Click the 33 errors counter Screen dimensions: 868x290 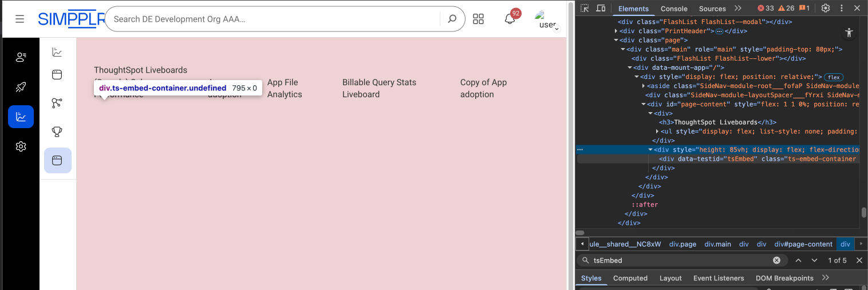[766, 8]
